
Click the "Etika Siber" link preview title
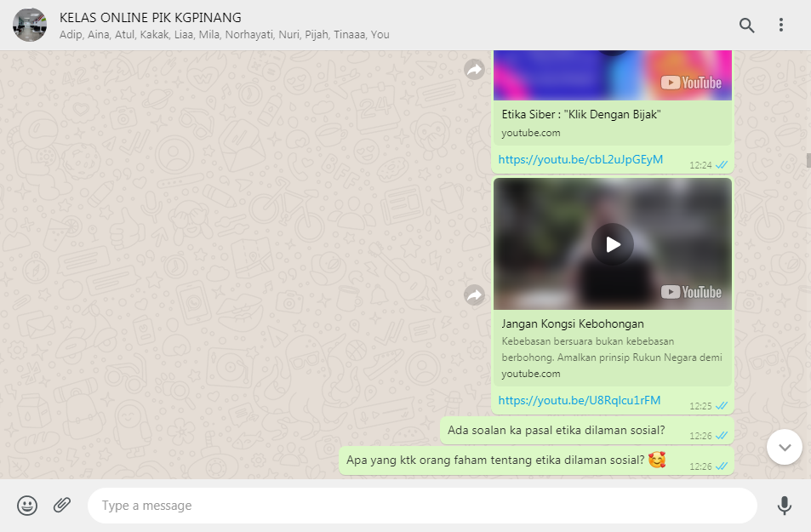[581, 114]
